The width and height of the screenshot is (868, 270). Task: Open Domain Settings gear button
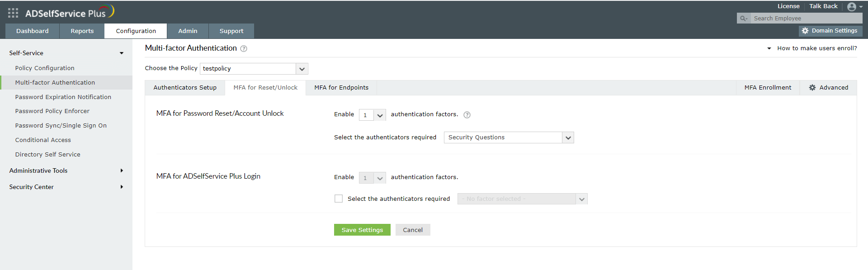[x=830, y=31]
